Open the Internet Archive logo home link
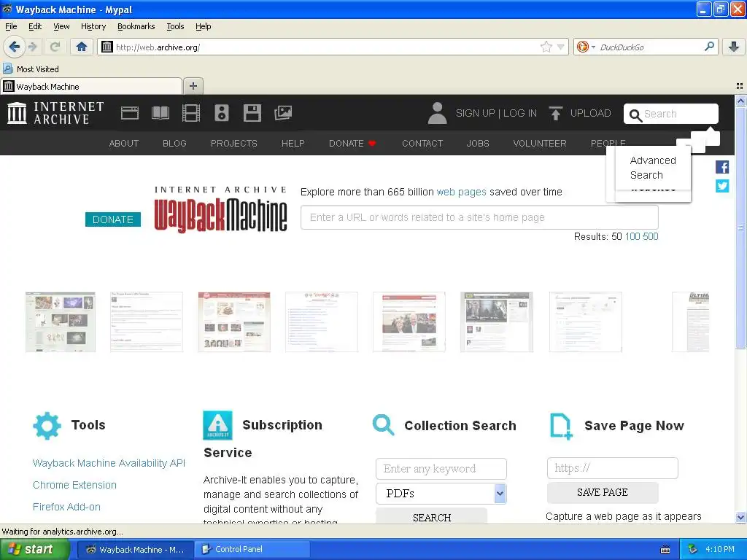The image size is (747, 560). point(55,113)
